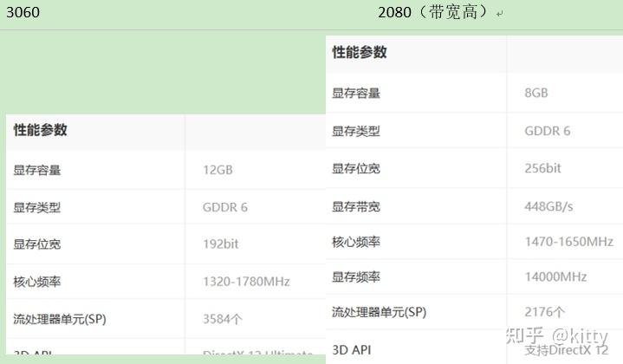Click the '1320-1780MHz' value
623x364 pixels.
click(x=246, y=282)
